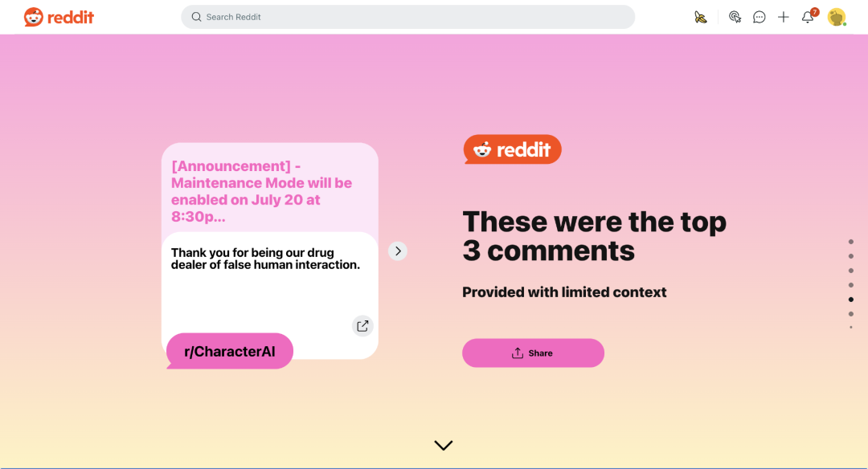Image resolution: width=868 pixels, height=469 pixels.
Task: Click the orange reddit speech-bubble badge
Action: tap(513, 149)
